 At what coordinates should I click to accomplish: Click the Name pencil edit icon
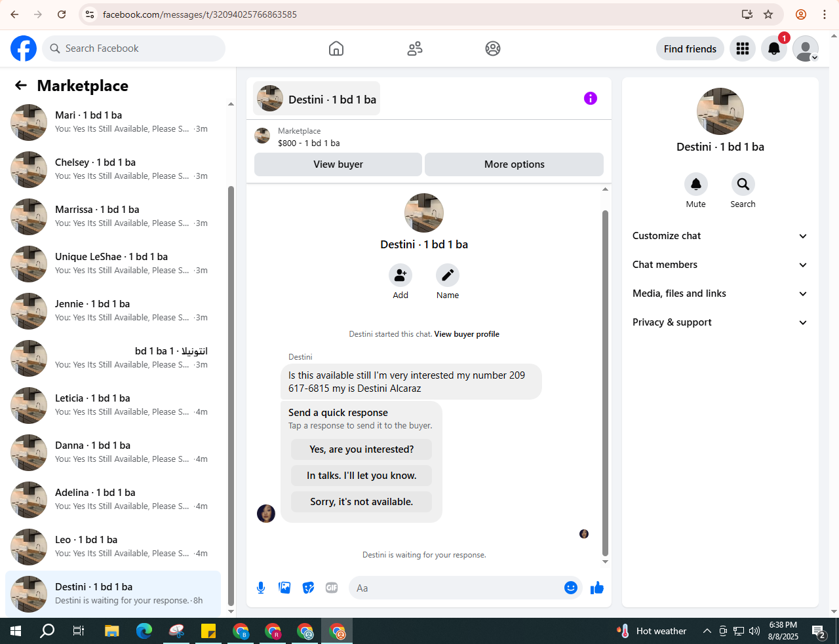click(448, 275)
